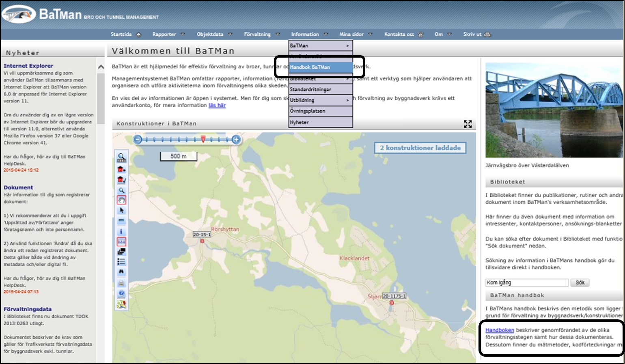Open the Dokument news headline
This screenshot has width=625, height=364.
click(18, 187)
